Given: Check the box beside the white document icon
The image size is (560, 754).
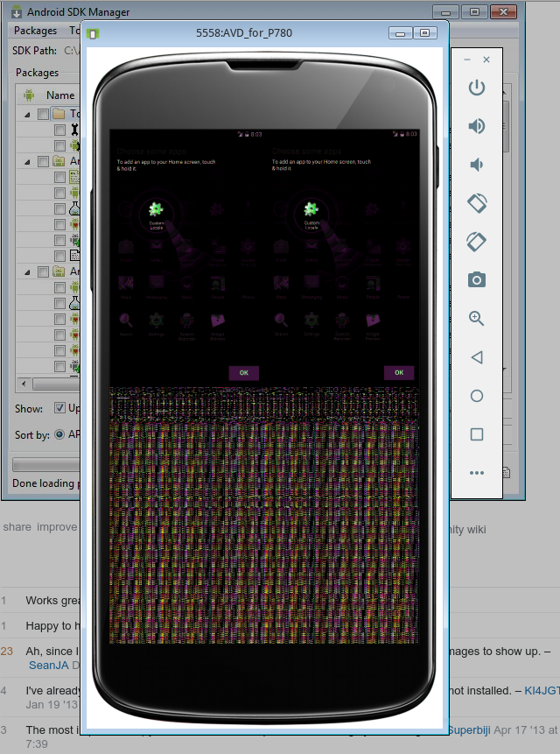Looking at the screenshot, I should (x=59, y=256).
